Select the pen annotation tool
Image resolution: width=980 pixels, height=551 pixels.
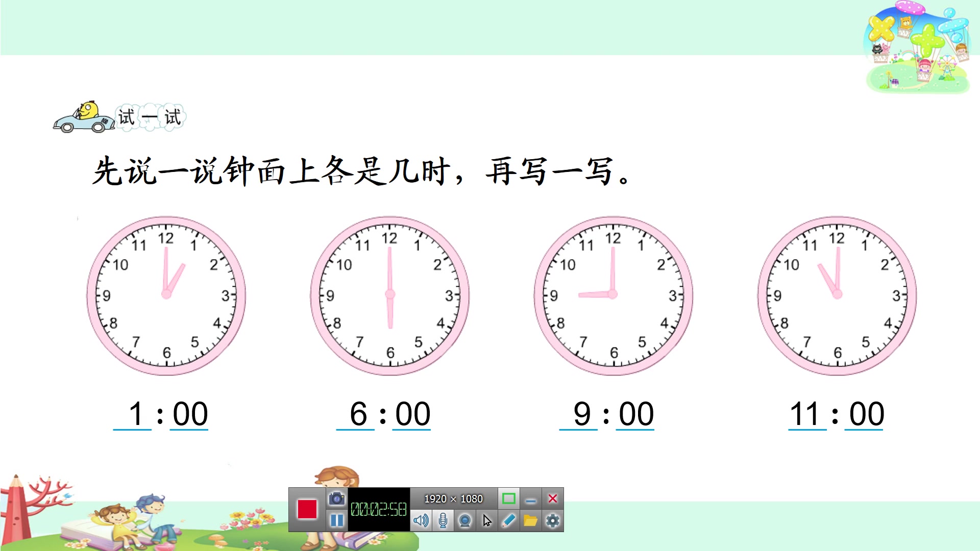509,520
